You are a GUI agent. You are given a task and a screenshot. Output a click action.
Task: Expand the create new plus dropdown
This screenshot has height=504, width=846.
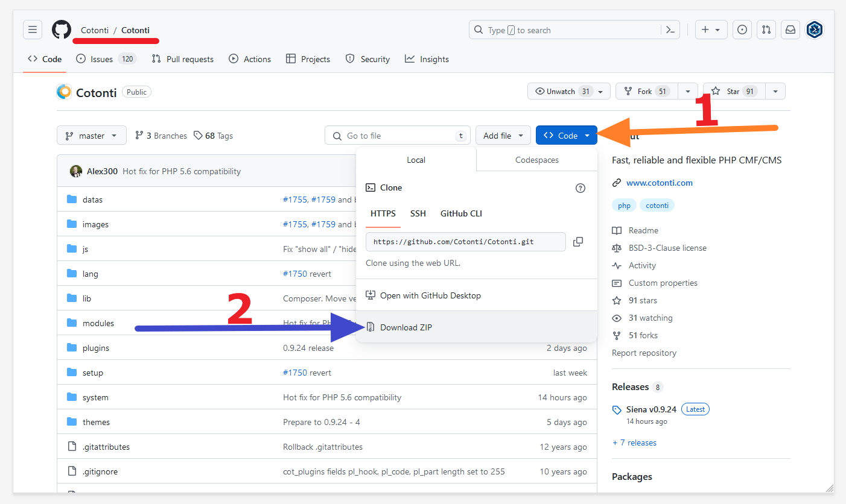711,30
